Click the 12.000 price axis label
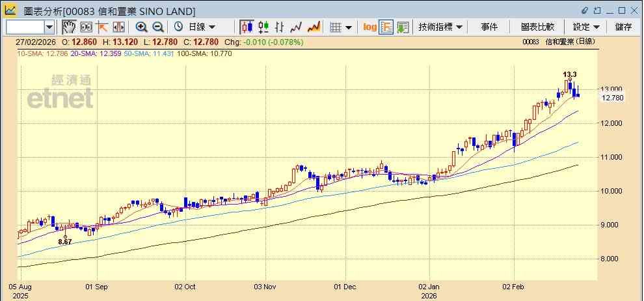644x301 pixels. point(612,123)
